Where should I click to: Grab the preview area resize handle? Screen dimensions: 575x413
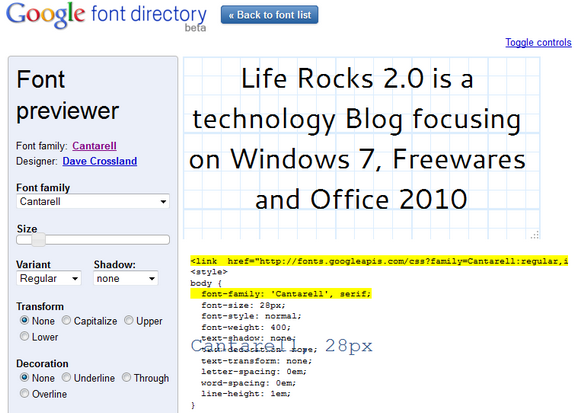pos(535,235)
